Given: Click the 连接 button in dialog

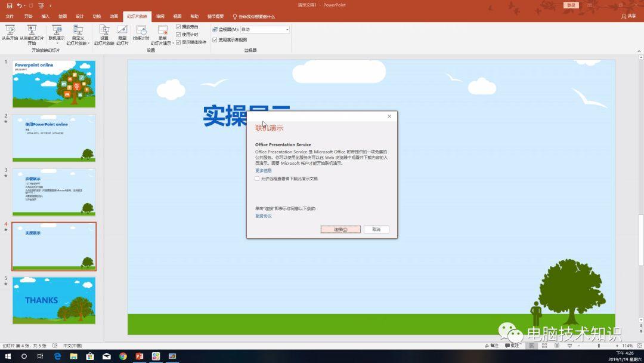Looking at the screenshot, I should 340,229.
